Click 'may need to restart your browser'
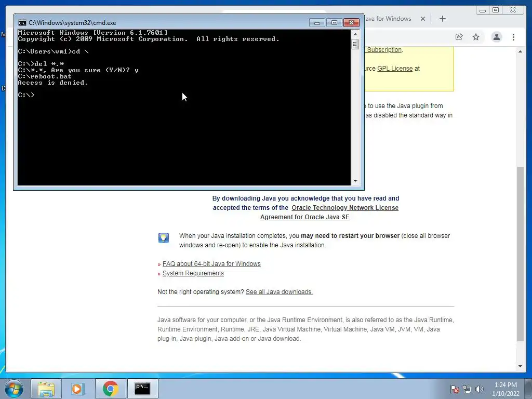This screenshot has height=399, width=532. point(350,236)
